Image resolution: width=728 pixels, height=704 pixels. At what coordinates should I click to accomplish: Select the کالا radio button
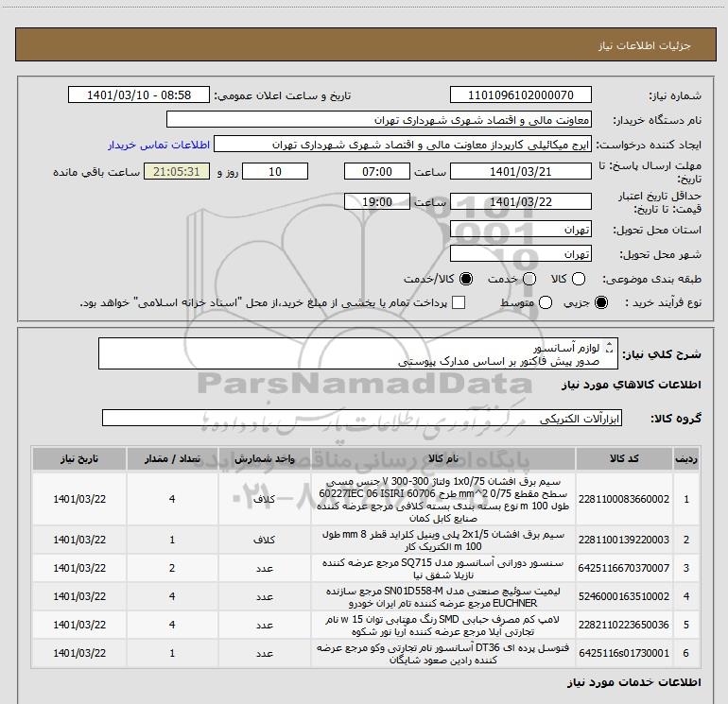579,279
